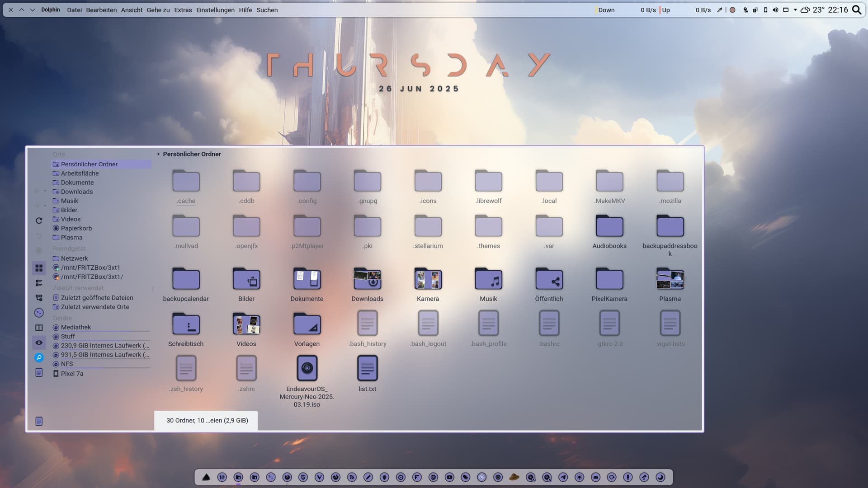The image size is (868, 488).
Task: Expand hidden system tray icons arrow
Action: point(795,10)
